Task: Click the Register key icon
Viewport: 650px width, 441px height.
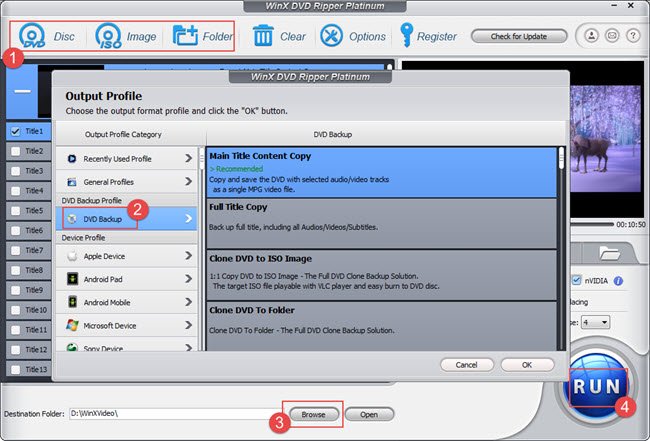Action: click(x=406, y=35)
